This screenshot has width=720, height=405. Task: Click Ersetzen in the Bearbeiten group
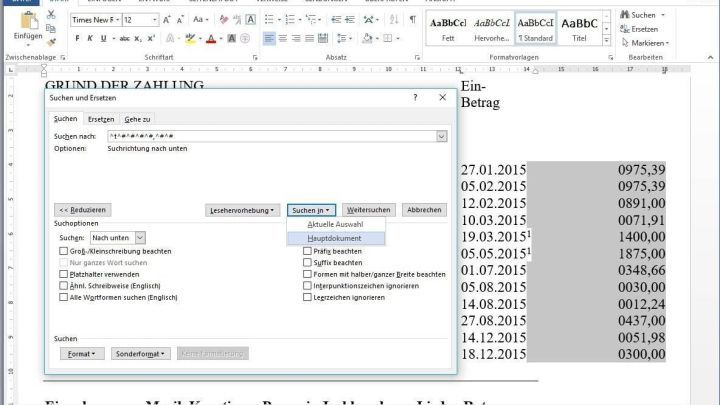pos(639,29)
